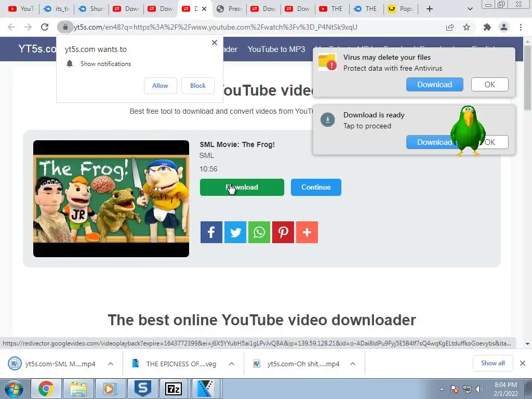Block notifications from yt5s.com
Image resolution: width=532 pixels, height=399 pixels.
click(x=198, y=86)
